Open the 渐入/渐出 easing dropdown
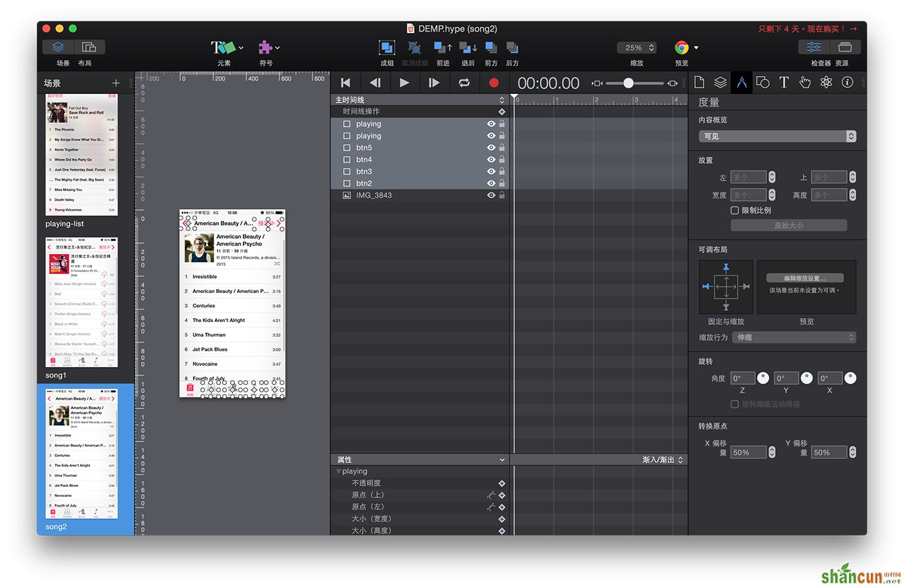 tap(663, 460)
